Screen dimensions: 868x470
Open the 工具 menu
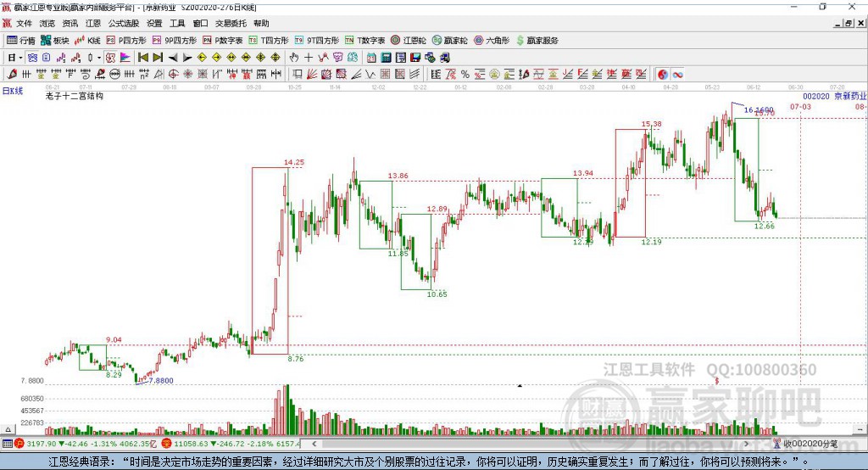pos(177,23)
